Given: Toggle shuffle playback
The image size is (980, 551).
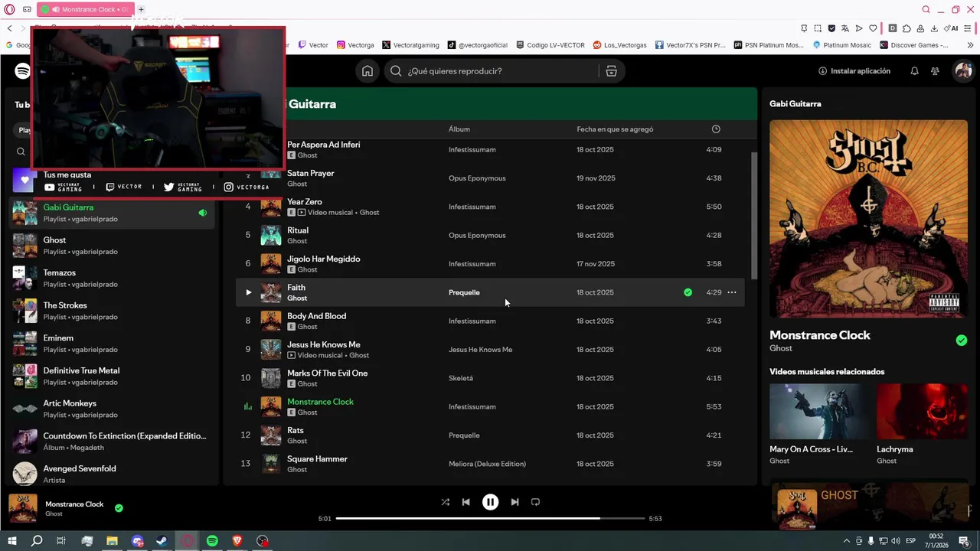Looking at the screenshot, I should (x=446, y=502).
